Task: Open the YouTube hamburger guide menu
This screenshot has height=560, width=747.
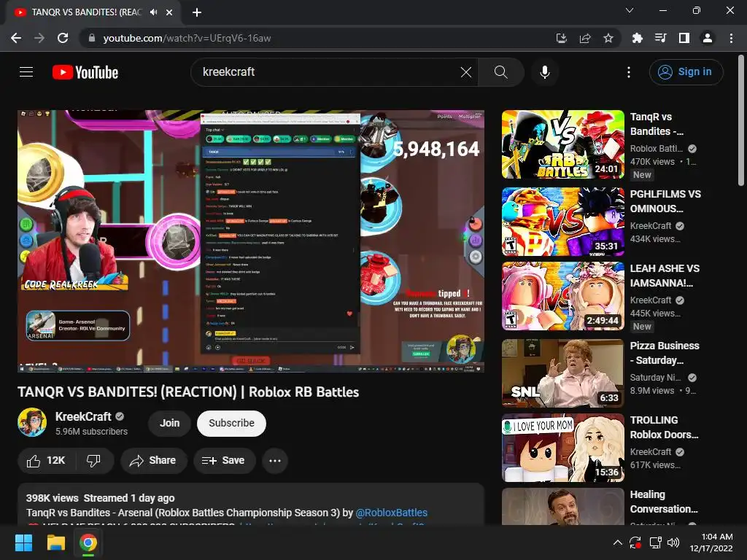Action: tap(26, 72)
